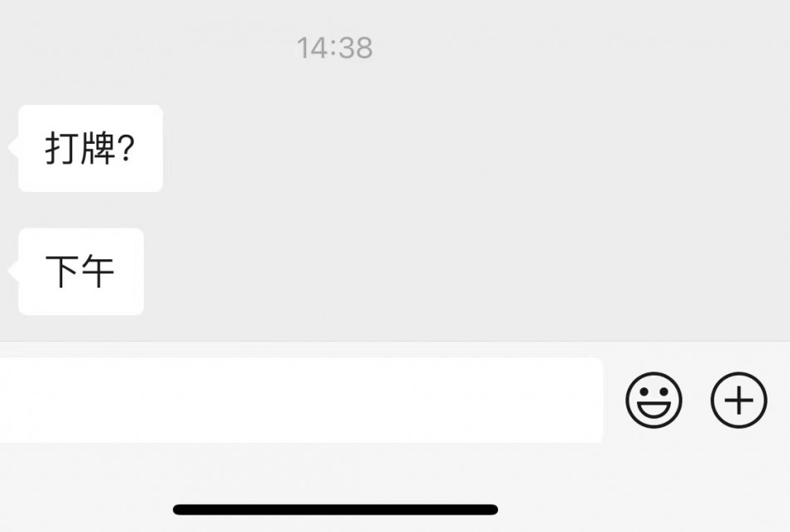Screen dimensions: 790x532
Task: Click the smiley face icon
Action: [654, 400]
